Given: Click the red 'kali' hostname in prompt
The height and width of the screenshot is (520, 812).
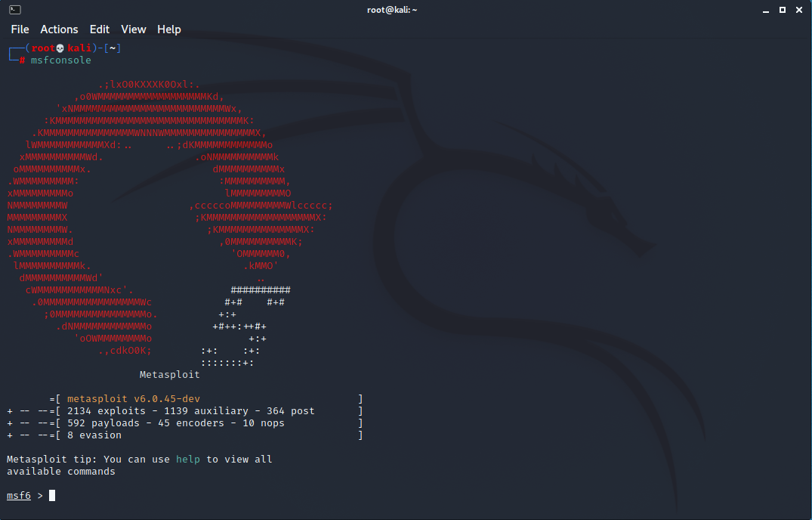Looking at the screenshot, I should pos(79,48).
